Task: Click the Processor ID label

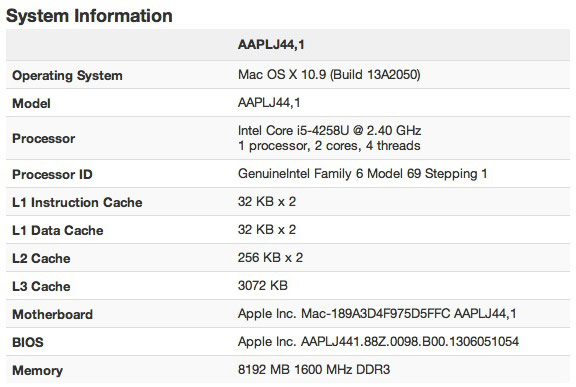Action: pos(52,174)
